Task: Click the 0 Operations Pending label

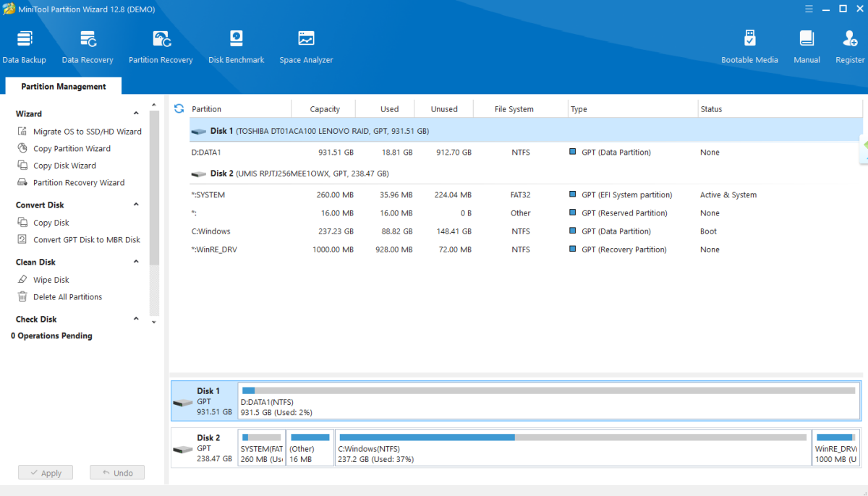Action: coord(51,335)
